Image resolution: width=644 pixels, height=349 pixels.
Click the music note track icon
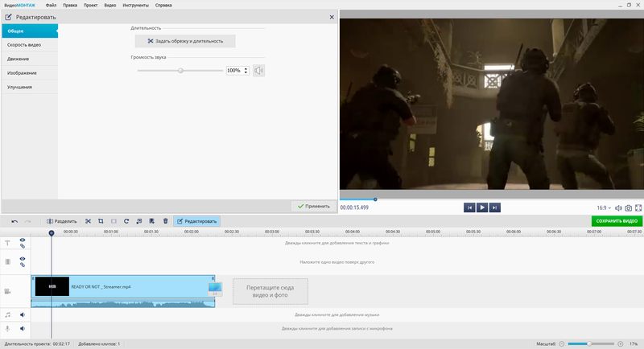(7, 315)
